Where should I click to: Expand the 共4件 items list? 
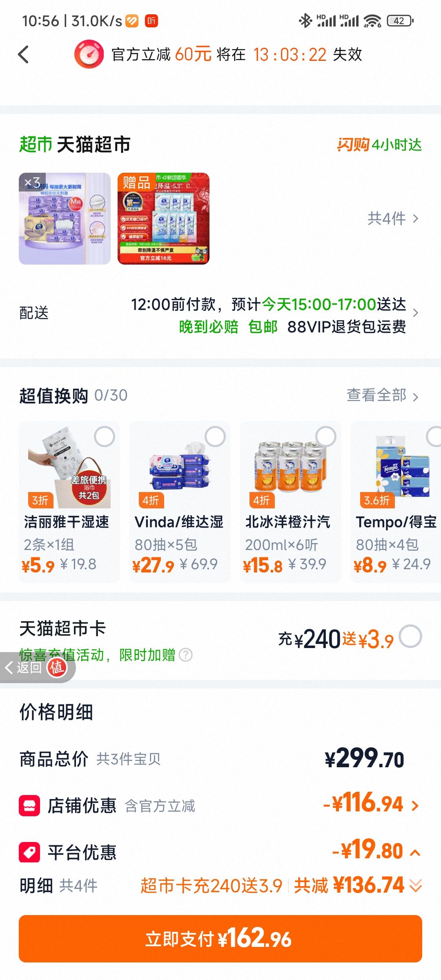[x=393, y=218]
